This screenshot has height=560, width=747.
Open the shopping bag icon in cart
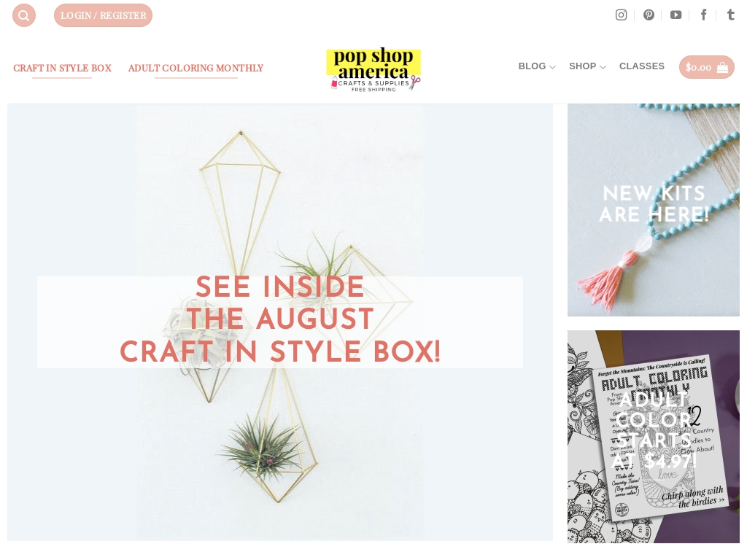[x=722, y=67]
